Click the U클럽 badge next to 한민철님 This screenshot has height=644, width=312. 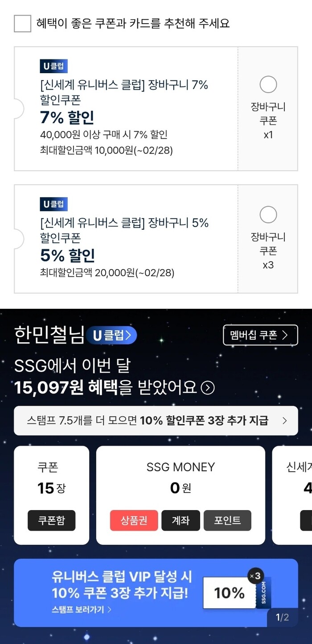point(111,335)
